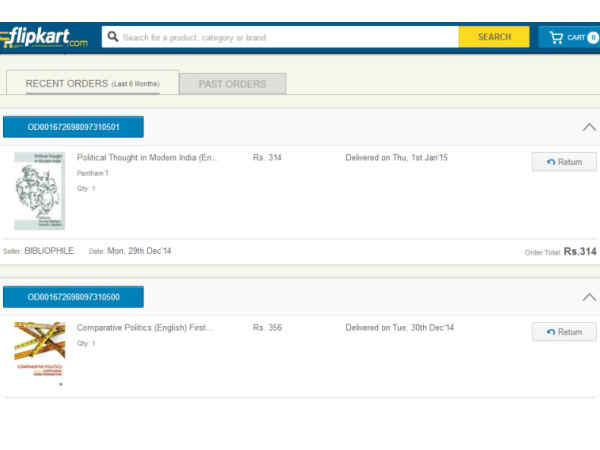Click the magnifier icon in search bar

pyautogui.click(x=113, y=37)
